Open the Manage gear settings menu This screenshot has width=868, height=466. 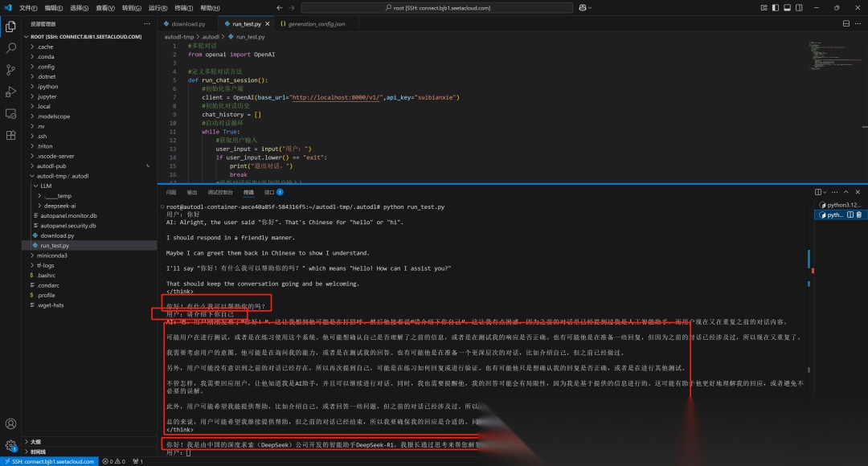pos(10,445)
